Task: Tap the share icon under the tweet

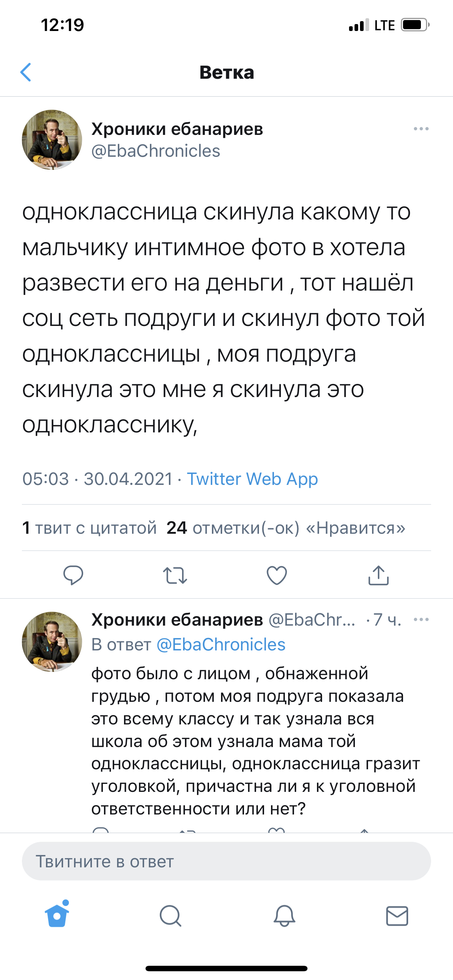Action: click(x=378, y=575)
